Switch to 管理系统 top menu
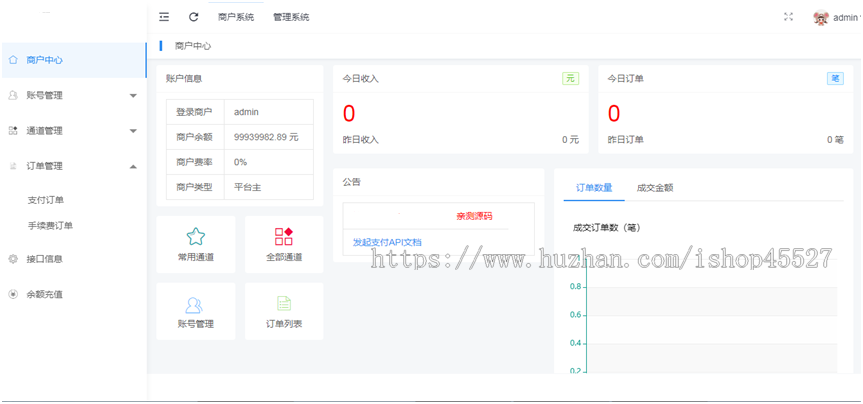Image resolution: width=863 pixels, height=404 pixels. click(291, 17)
